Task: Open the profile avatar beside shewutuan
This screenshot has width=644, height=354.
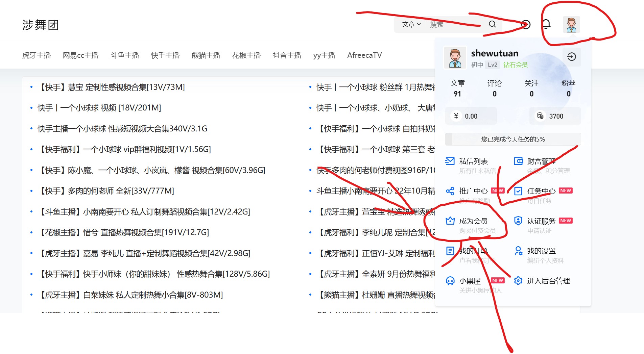Action: click(455, 58)
